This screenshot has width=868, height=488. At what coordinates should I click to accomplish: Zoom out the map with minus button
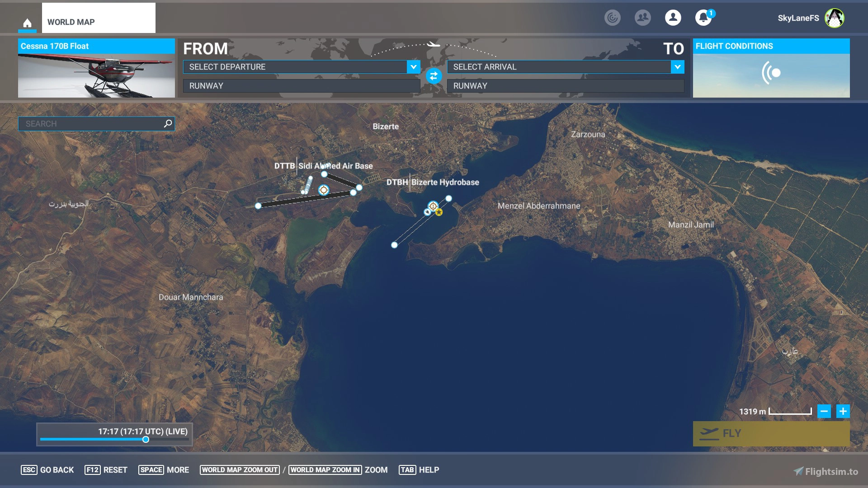[x=824, y=411]
